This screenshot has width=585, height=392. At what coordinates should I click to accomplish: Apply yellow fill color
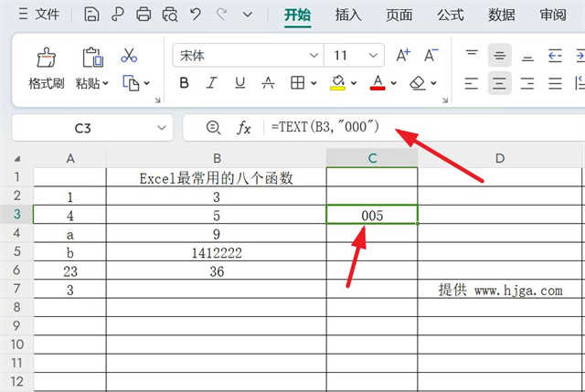(x=337, y=82)
